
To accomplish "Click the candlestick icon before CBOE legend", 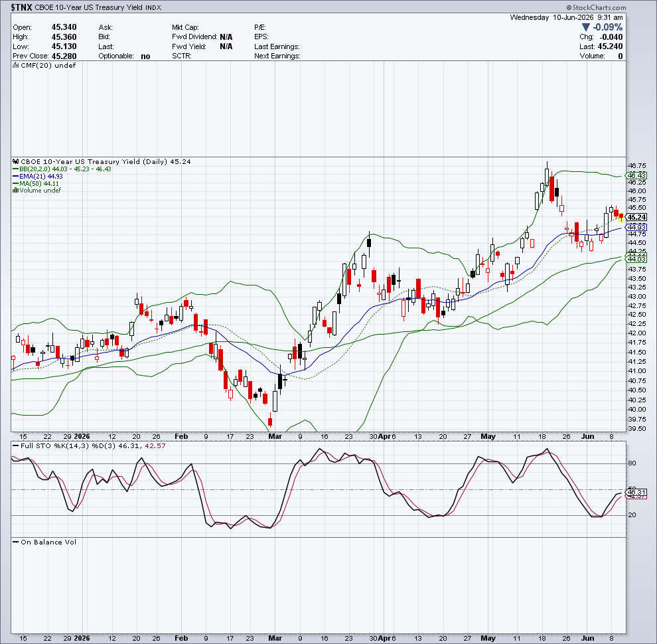I will [x=16, y=161].
